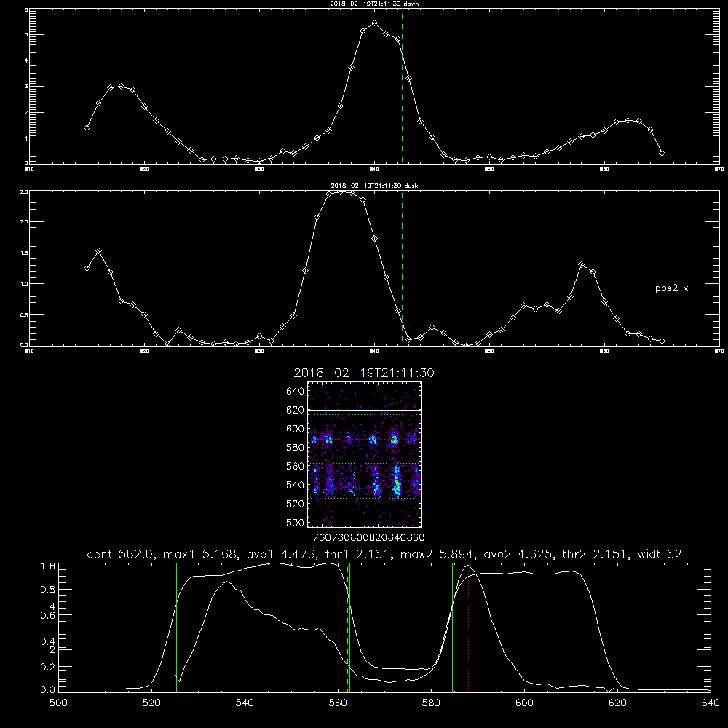Click the horizontal dotted threshold line in bottom plot
This screenshot has width=728, height=728.
(x=384, y=646)
